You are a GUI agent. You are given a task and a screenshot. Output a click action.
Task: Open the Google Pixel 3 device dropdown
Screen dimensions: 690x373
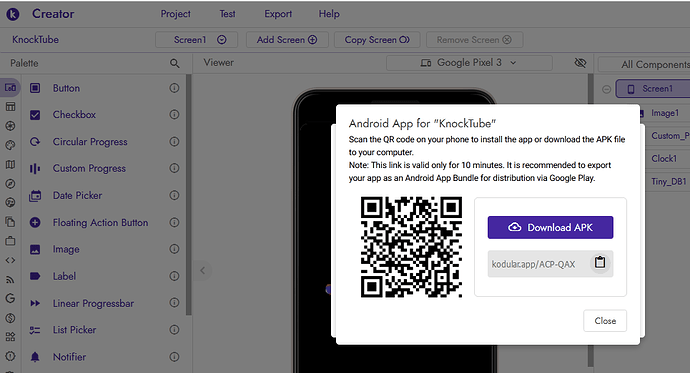click(x=469, y=63)
